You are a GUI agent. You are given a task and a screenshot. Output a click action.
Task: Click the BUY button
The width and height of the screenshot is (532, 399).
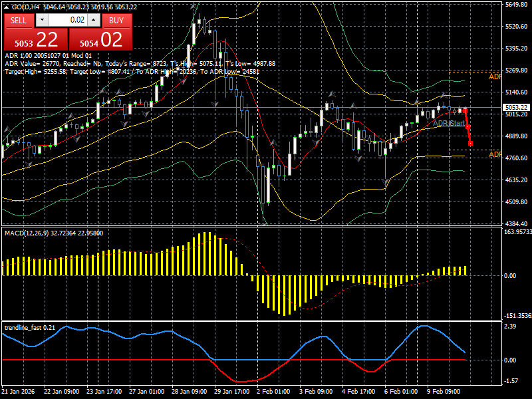116,21
